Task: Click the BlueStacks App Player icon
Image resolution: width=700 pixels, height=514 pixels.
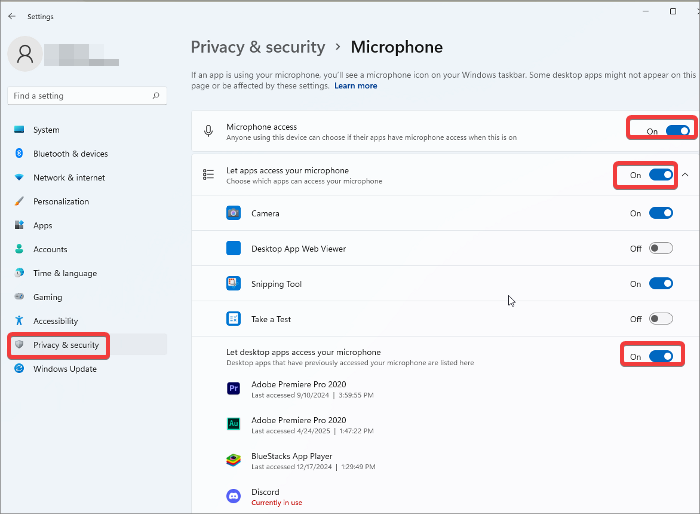Action: (233, 461)
